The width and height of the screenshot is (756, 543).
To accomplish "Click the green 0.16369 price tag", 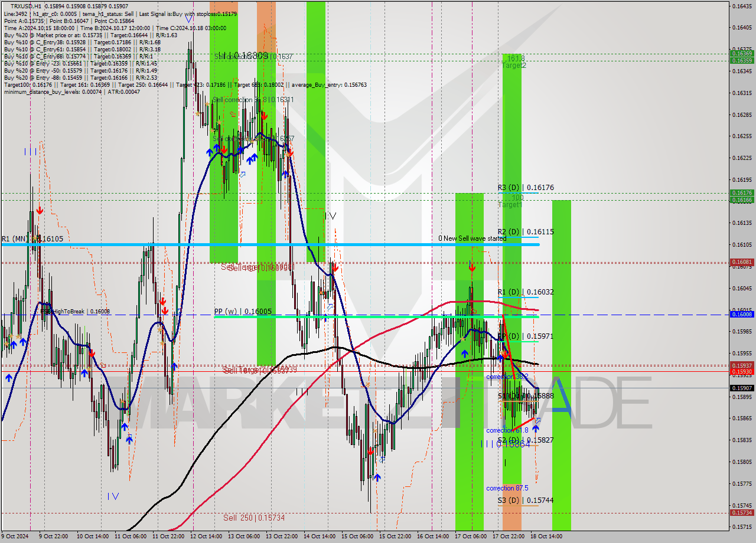I will click(742, 53).
